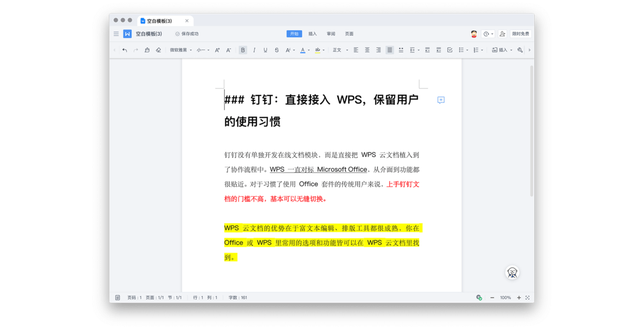Screen dimensions: 644x329
Task: Open the 插入 insert dropdown in toolbar
Action: point(502,50)
